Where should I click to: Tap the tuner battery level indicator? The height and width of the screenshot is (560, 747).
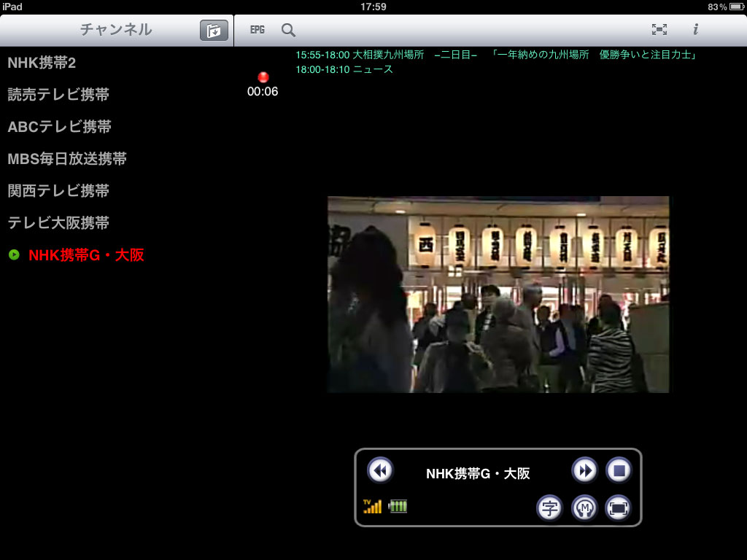[x=398, y=506]
